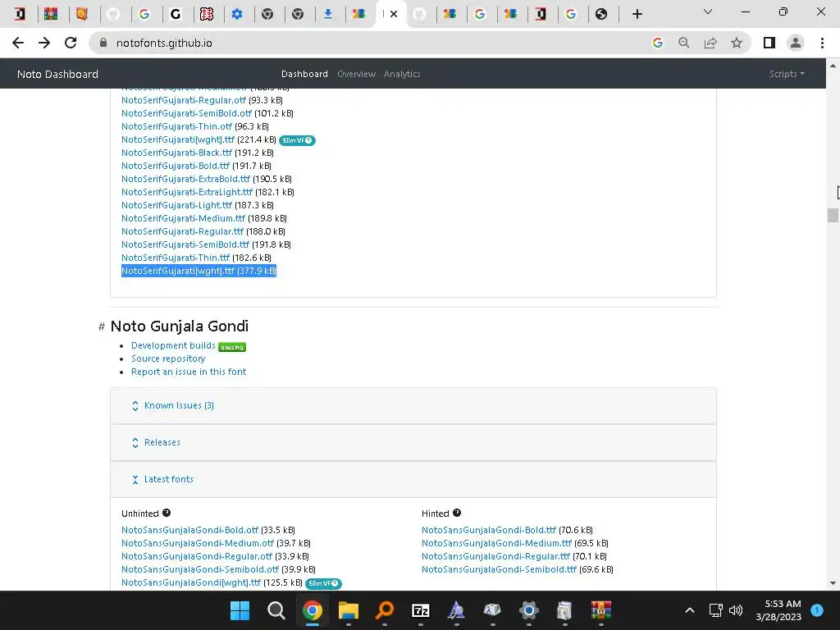Open Google search side icon in address bar
Image resolution: width=840 pixels, height=630 pixels.
click(658, 43)
